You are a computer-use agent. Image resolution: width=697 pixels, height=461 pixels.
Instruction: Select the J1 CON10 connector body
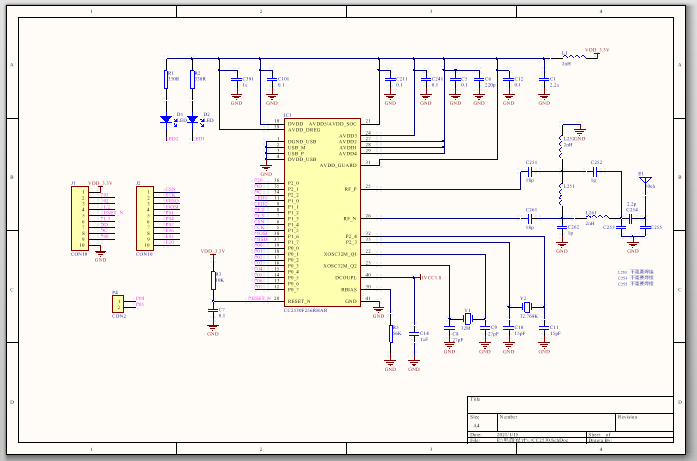80,218
